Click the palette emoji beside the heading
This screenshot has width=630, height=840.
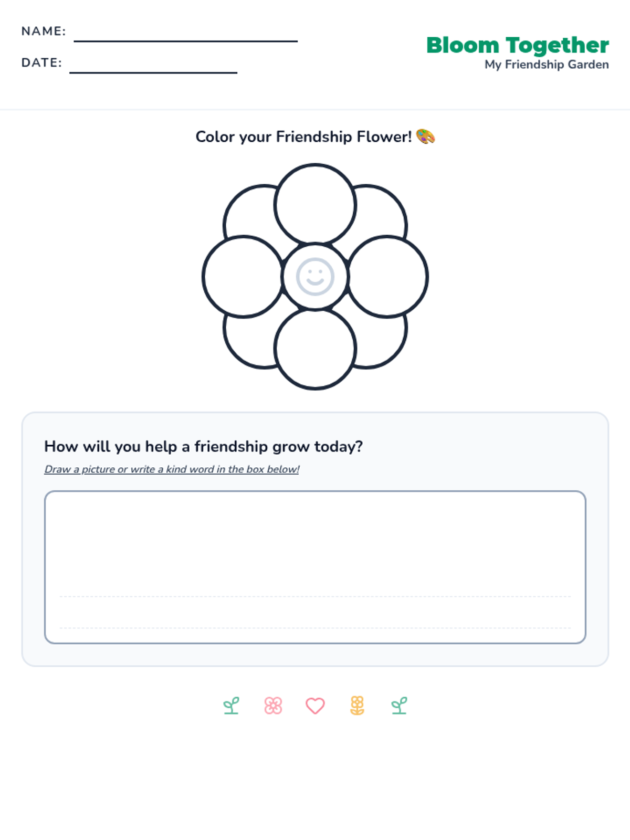click(x=425, y=137)
